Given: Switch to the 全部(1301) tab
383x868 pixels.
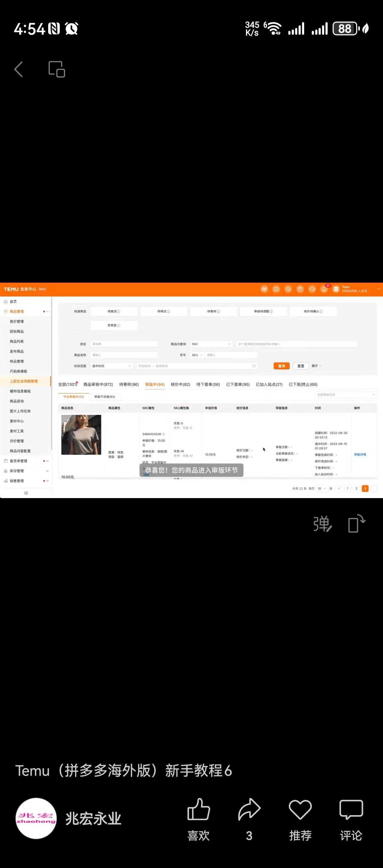Looking at the screenshot, I should (x=68, y=385).
